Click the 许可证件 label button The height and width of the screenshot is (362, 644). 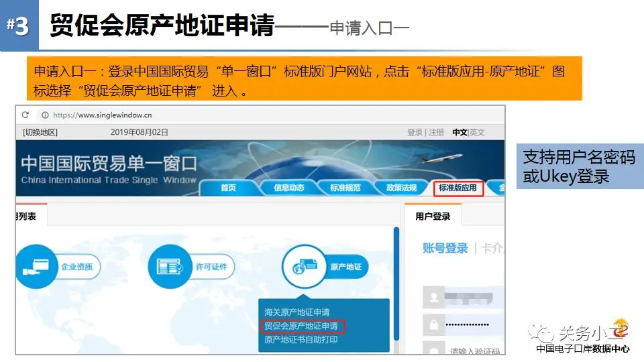tap(212, 267)
